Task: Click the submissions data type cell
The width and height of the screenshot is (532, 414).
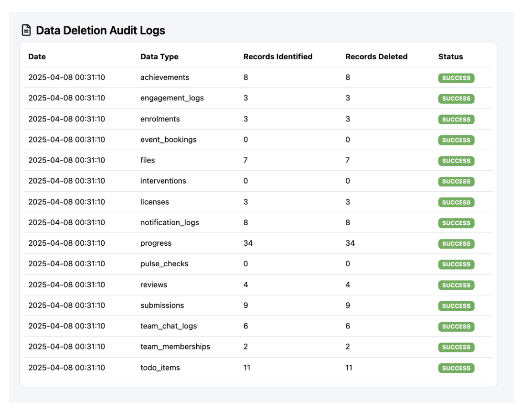Action: click(162, 305)
